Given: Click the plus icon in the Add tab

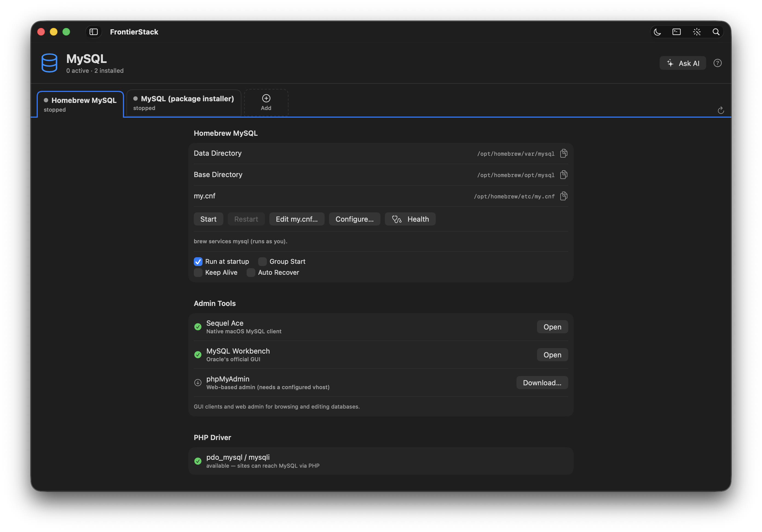Looking at the screenshot, I should pyautogui.click(x=266, y=98).
